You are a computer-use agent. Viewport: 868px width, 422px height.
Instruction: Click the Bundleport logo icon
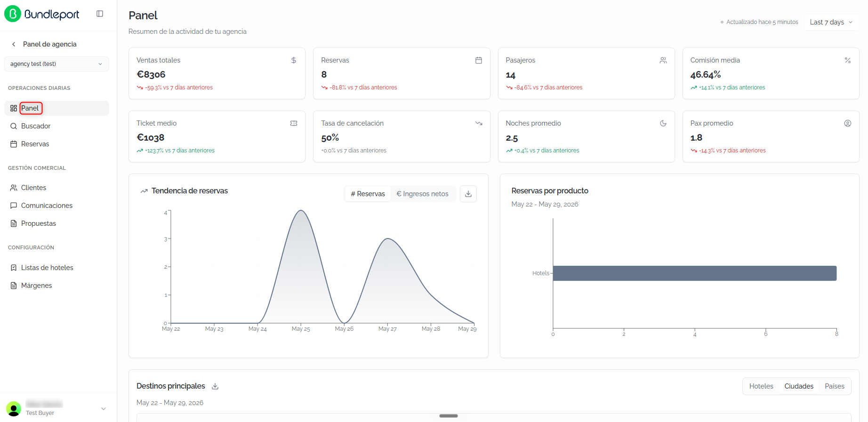point(13,14)
